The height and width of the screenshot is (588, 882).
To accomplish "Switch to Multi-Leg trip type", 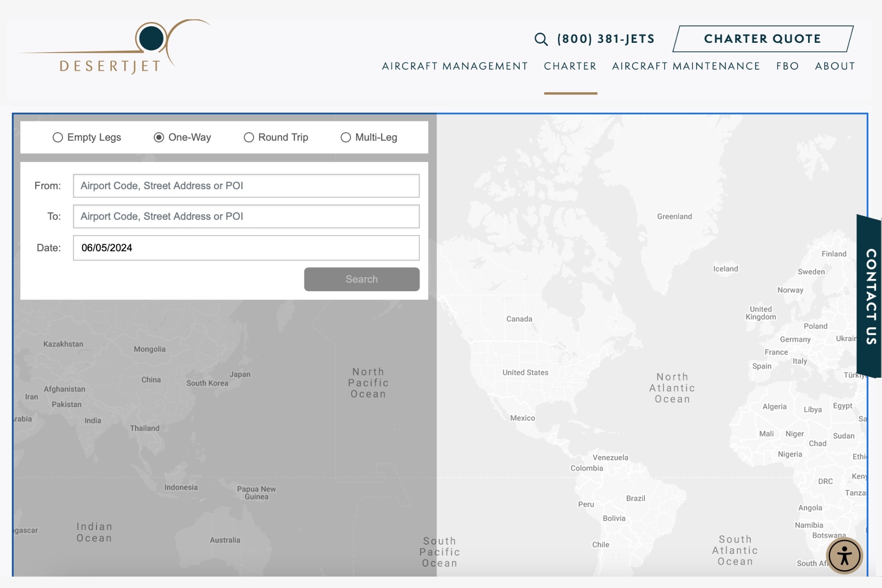I will pyautogui.click(x=346, y=137).
